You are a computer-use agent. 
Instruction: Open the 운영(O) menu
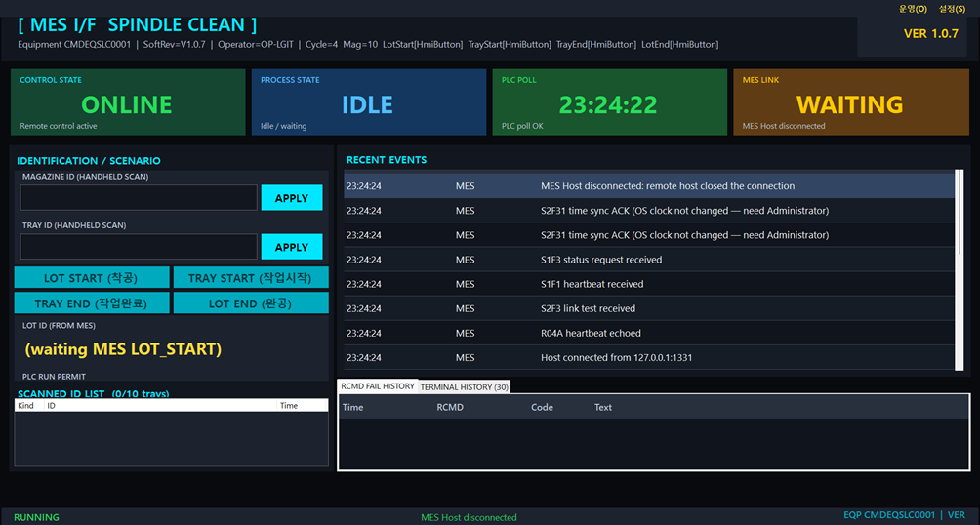[913, 9]
